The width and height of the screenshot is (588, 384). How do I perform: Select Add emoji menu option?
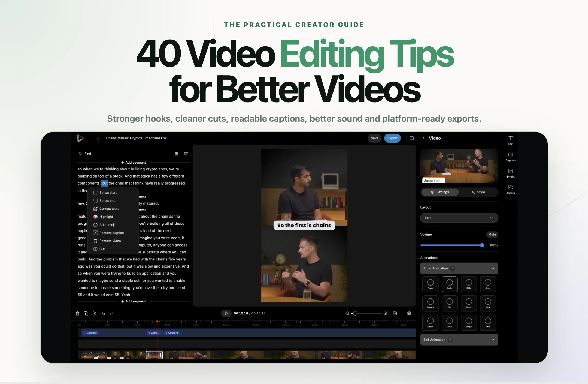tap(113, 225)
